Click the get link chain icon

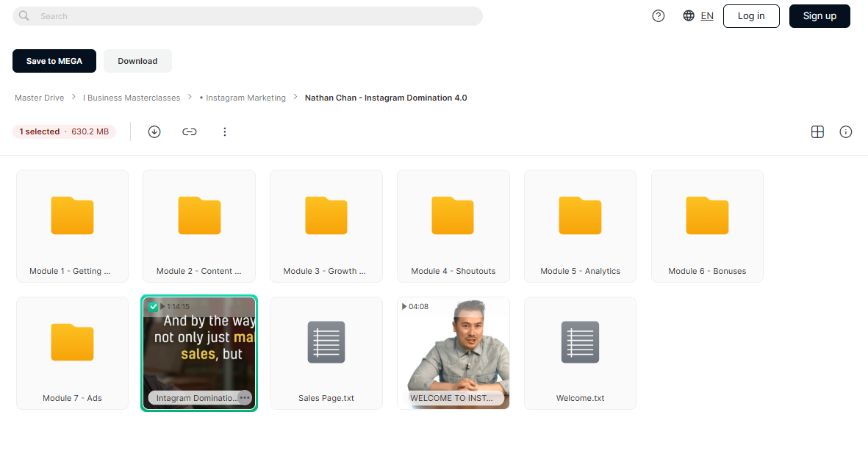(x=190, y=131)
